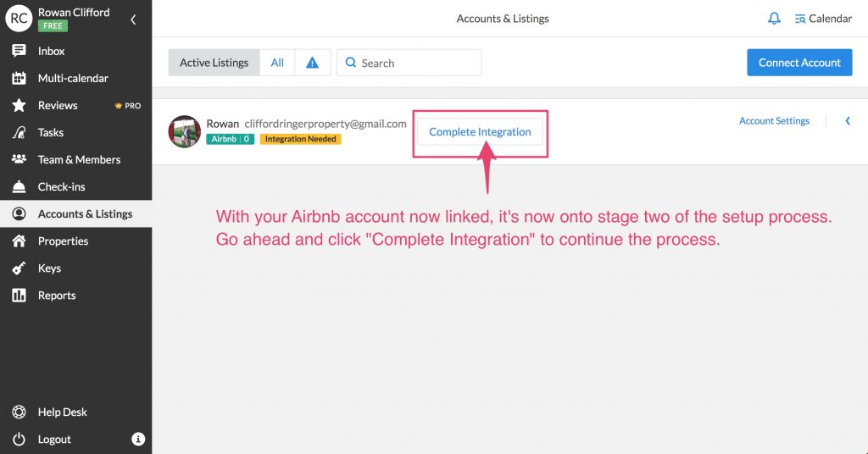Click the Keys icon in sidebar
The width and height of the screenshot is (868, 454).
tap(19, 268)
